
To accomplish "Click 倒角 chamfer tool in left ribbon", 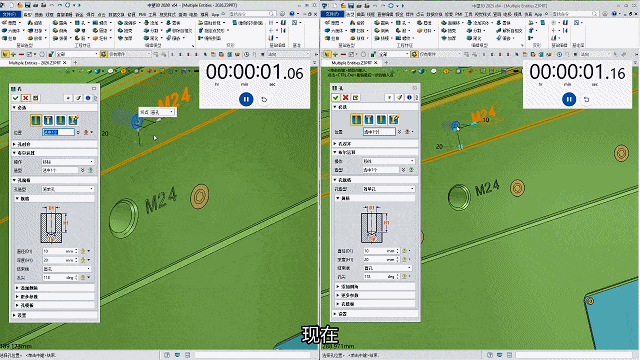I will click(x=60, y=31).
